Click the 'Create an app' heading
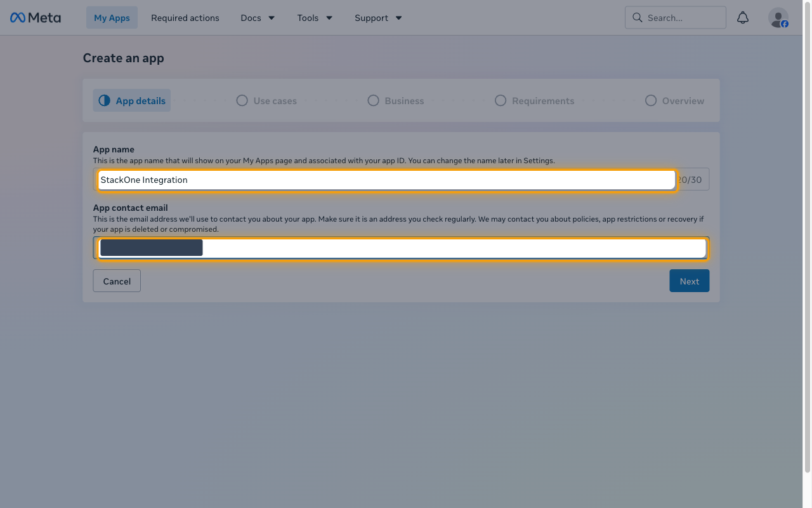Image resolution: width=812 pixels, height=508 pixels. click(x=124, y=58)
